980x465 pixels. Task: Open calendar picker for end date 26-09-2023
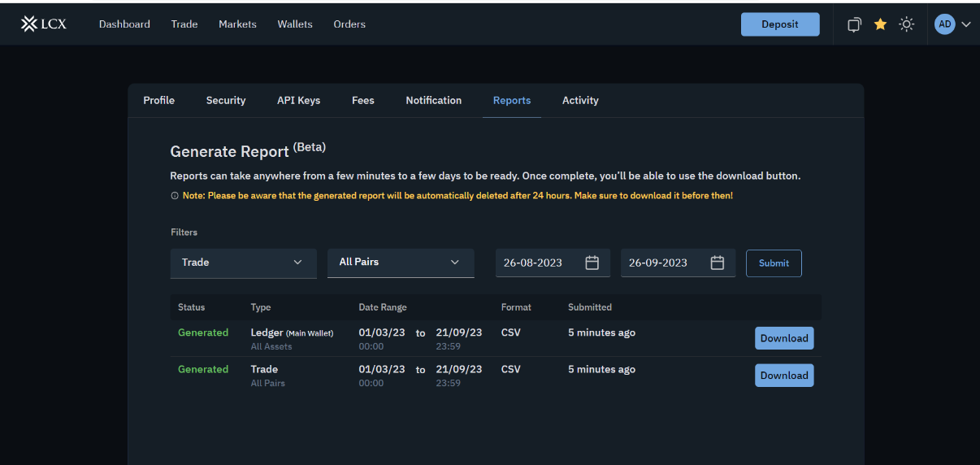pos(718,263)
